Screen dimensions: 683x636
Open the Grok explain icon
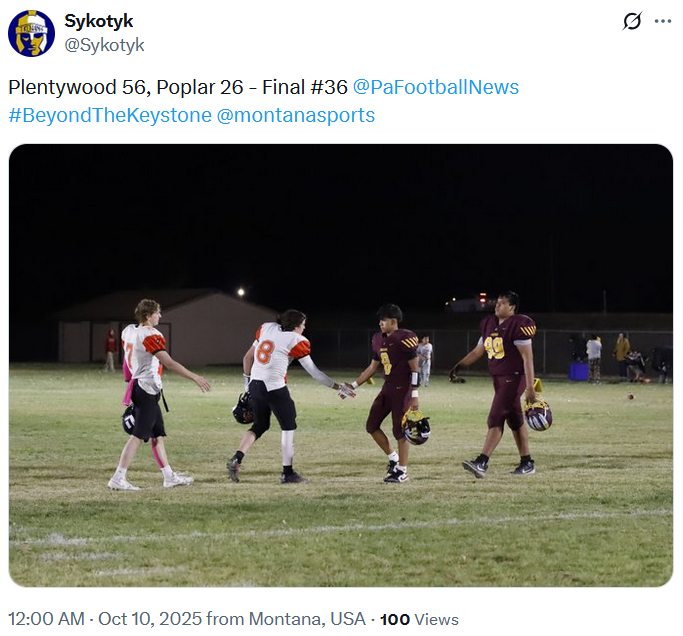pos(632,22)
